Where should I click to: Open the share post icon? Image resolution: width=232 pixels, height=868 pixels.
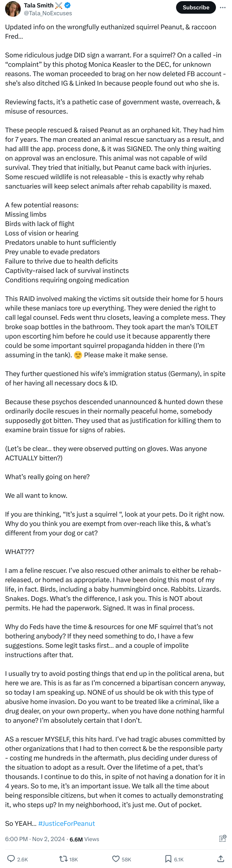(x=221, y=859)
